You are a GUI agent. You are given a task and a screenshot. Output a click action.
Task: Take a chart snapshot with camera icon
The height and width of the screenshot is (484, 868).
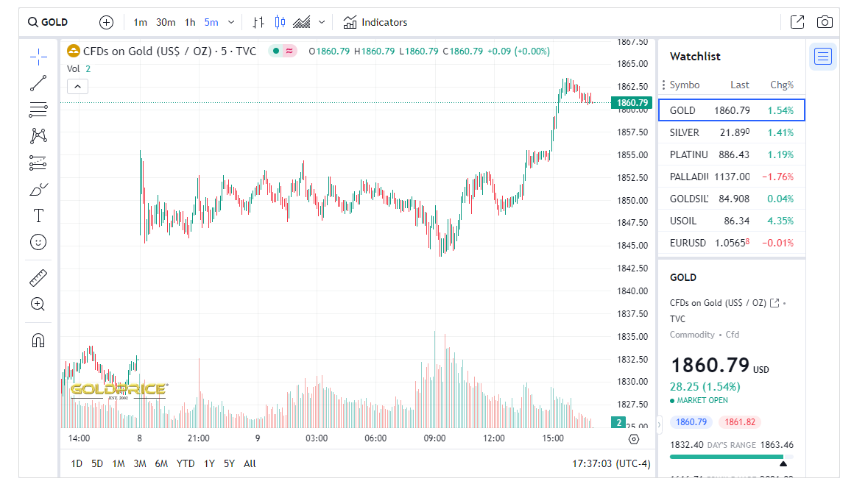tap(825, 22)
